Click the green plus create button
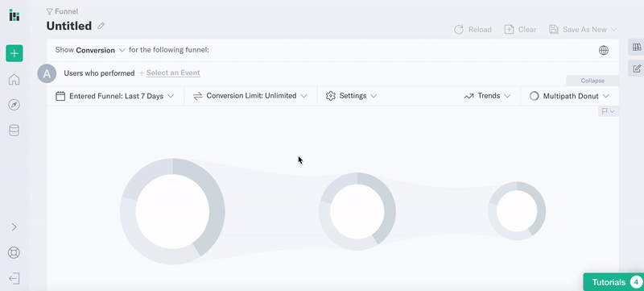 click(14, 53)
